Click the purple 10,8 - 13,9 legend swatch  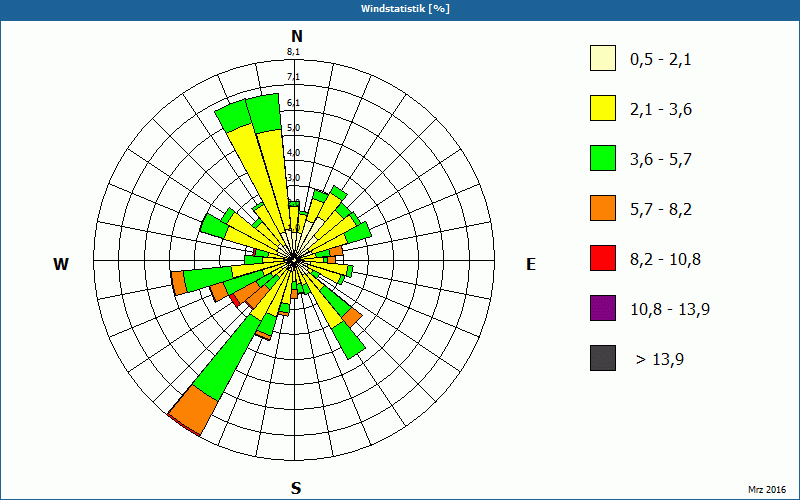603,308
